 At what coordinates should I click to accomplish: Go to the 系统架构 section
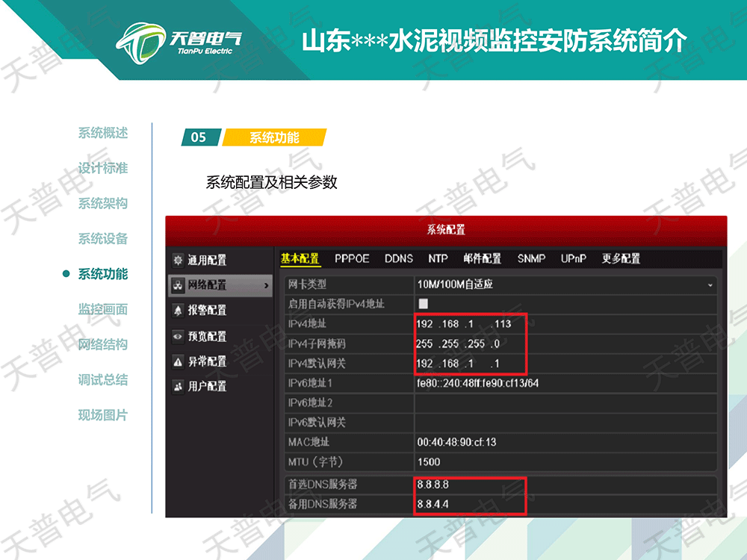point(103,203)
